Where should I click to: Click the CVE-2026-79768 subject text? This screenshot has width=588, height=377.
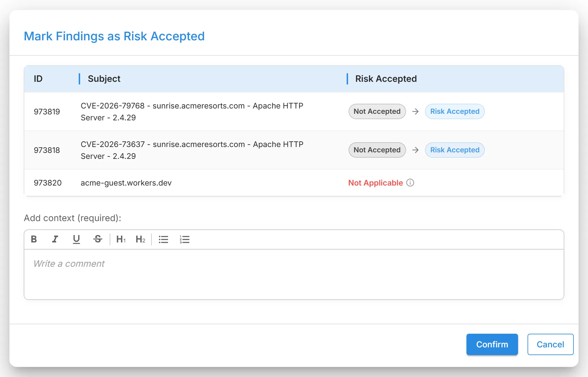click(x=192, y=112)
